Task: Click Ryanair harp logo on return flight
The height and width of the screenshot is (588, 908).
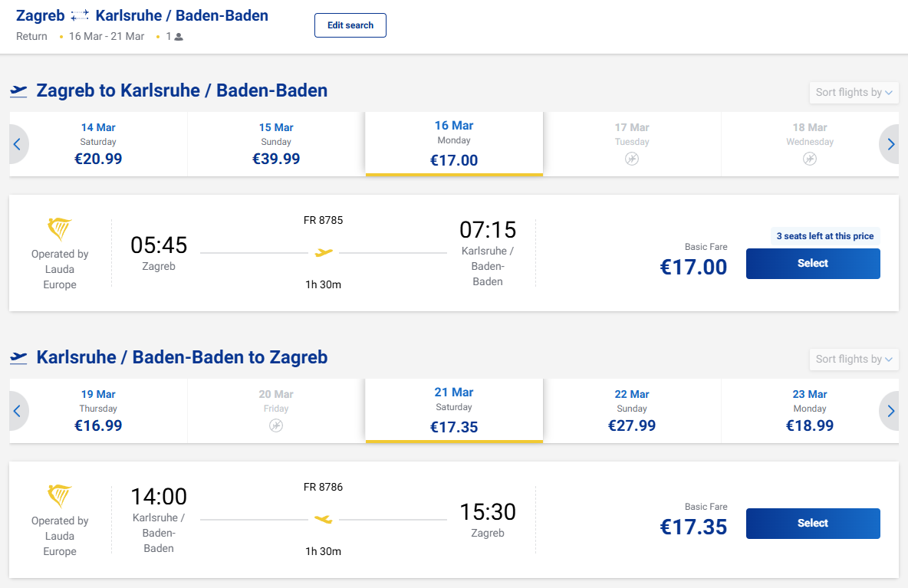Action: (x=60, y=496)
